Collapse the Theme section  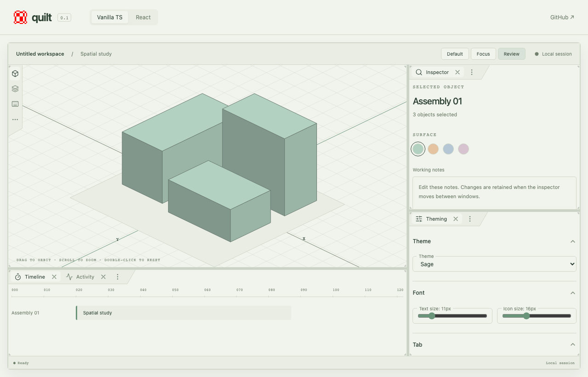573,241
